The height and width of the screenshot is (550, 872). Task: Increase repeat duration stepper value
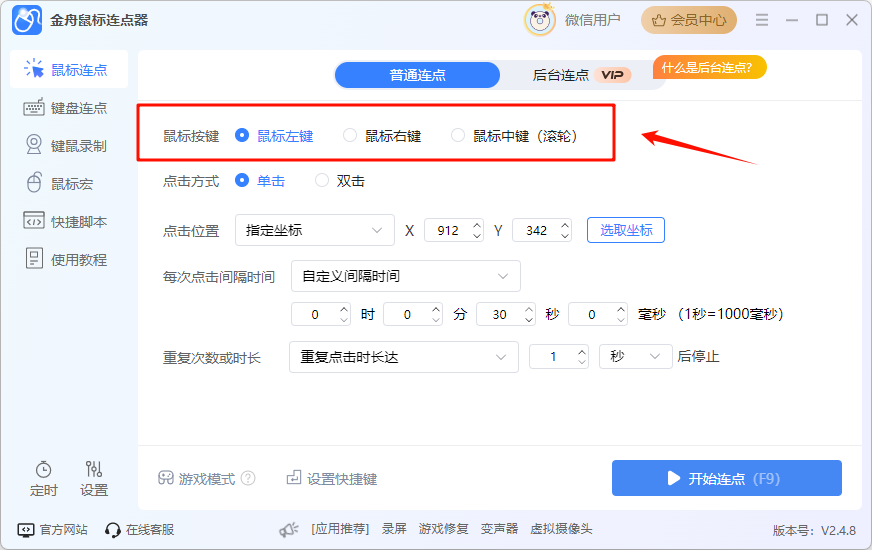tap(582, 351)
